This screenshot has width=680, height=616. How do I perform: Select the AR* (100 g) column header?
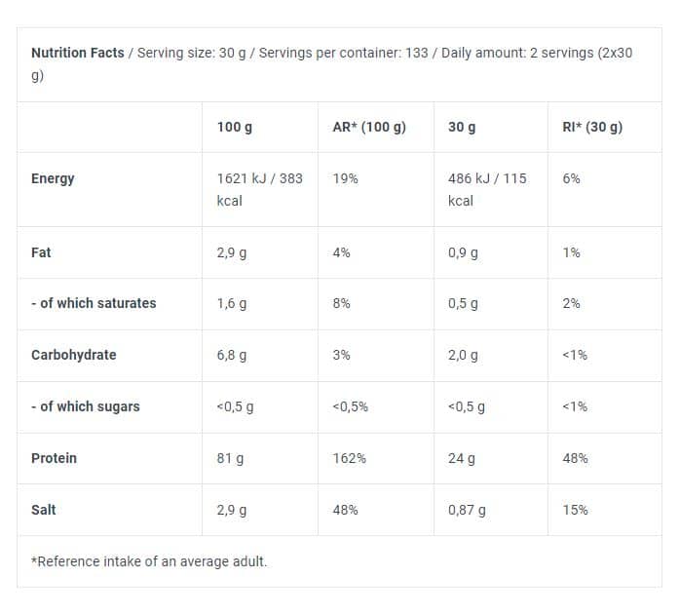pyautogui.click(x=369, y=127)
